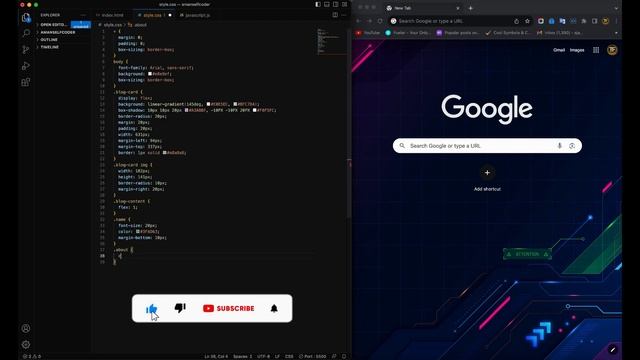Click the notification bell icon
The image size is (640, 360).
coord(274,308)
